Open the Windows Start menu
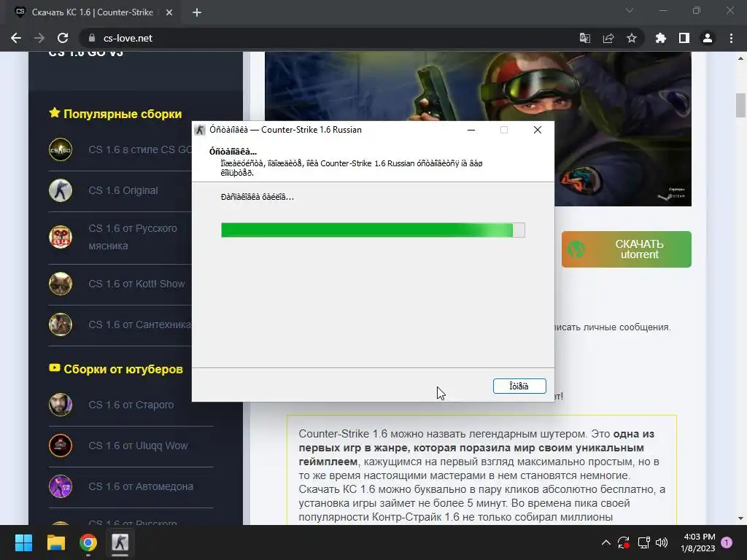 pyautogui.click(x=23, y=542)
